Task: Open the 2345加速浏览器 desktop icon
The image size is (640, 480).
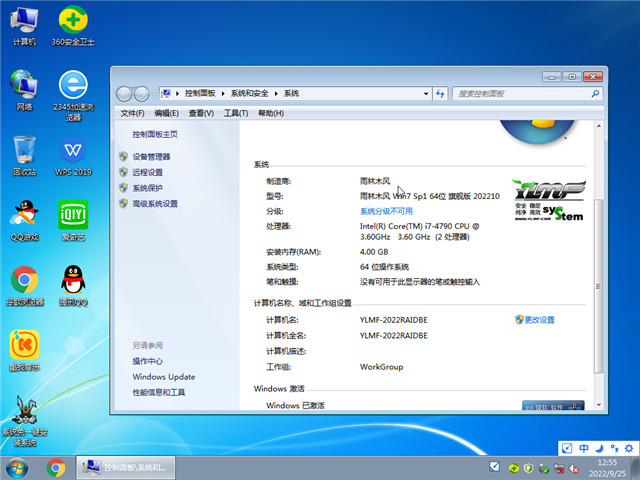Action: pyautogui.click(x=73, y=86)
